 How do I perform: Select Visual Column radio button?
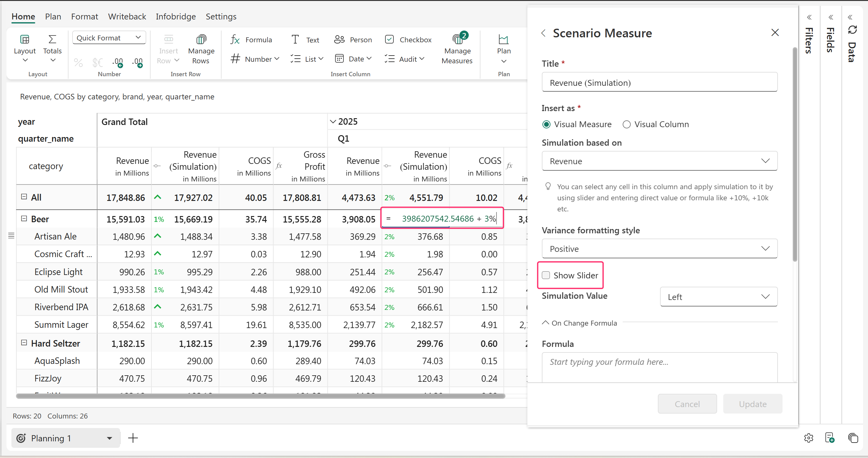[626, 124]
